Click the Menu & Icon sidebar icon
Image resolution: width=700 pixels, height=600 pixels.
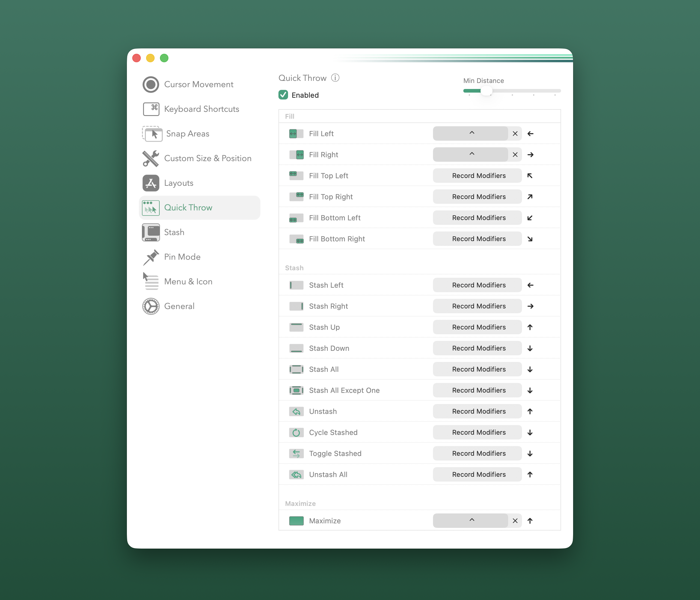151,281
